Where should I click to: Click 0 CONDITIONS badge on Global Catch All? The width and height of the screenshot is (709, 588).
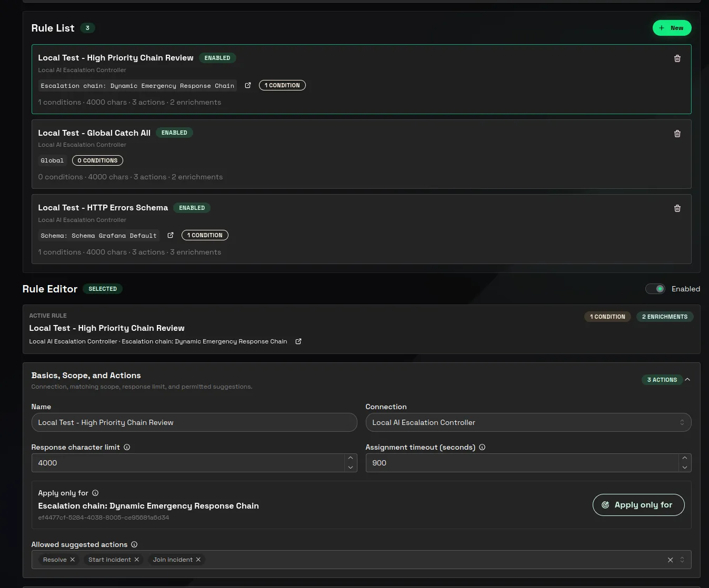pyautogui.click(x=97, y=160)
